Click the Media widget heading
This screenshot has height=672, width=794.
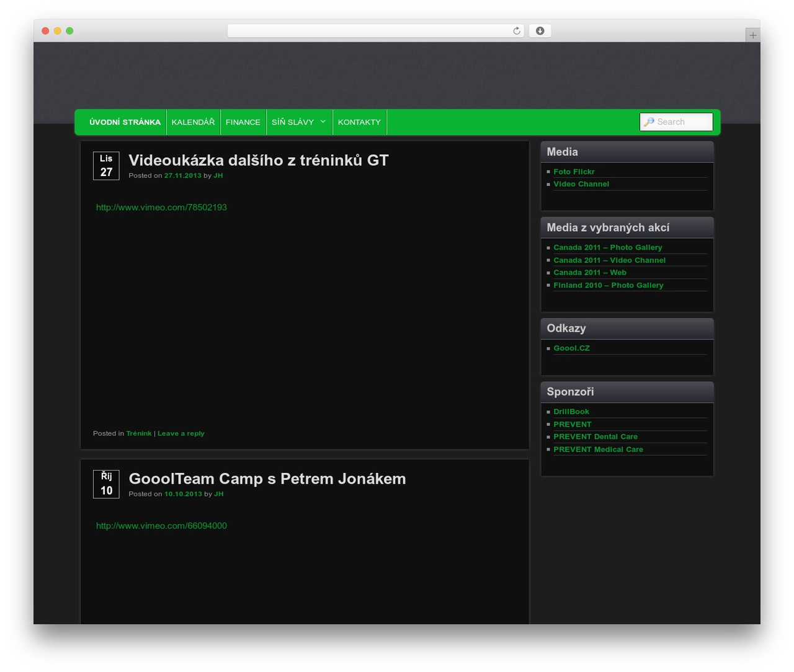click(562, 152)
